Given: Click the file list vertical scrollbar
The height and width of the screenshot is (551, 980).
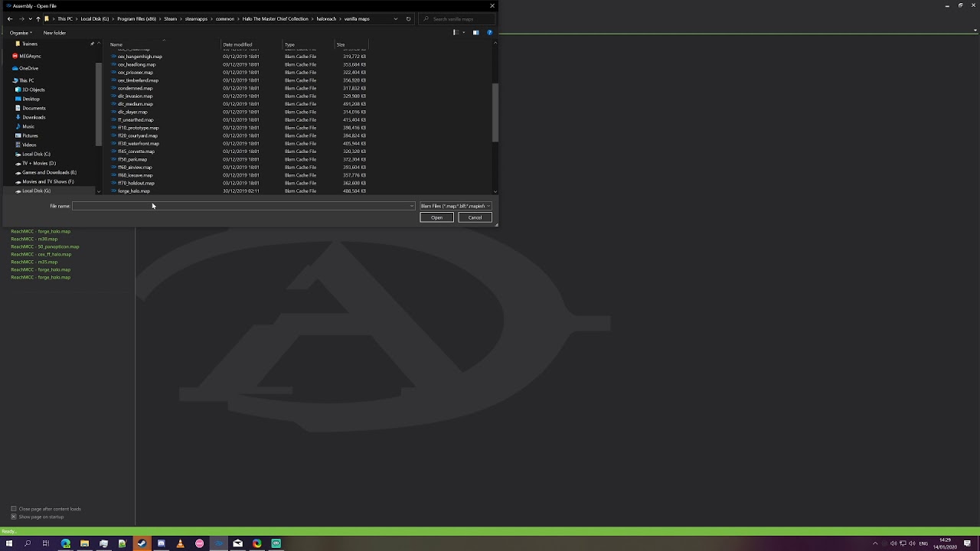Looking at the screenshot, I should 495,113.
